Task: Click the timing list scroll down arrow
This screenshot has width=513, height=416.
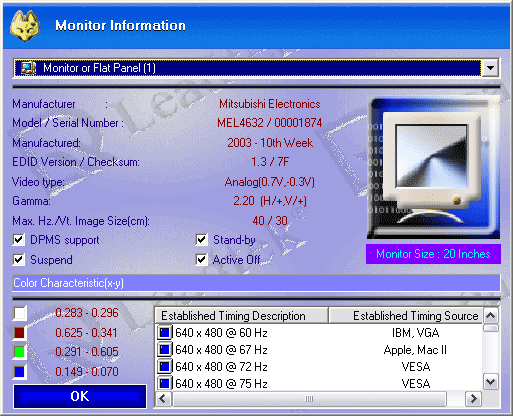Action: click(x=491, y=381)
